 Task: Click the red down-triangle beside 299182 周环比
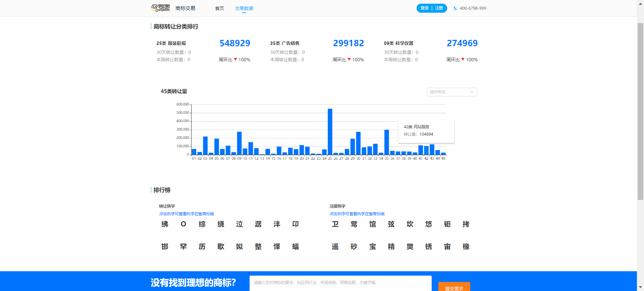point(349,59)
